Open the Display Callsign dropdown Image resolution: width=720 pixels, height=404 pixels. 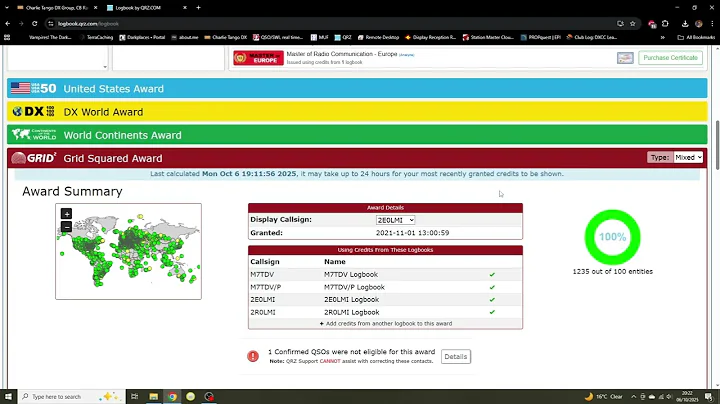395,220
